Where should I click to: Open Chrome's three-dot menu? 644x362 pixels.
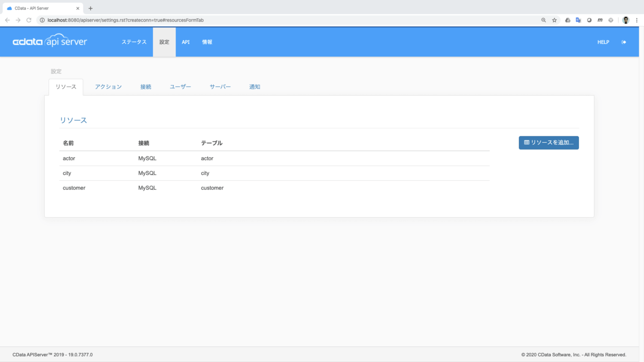point(636,20)
